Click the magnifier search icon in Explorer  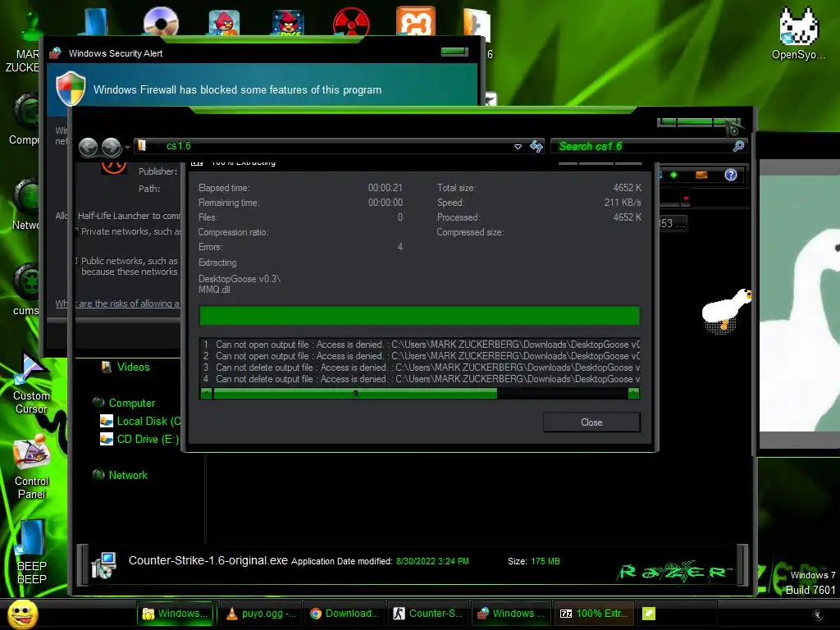[x=739, y=146]
